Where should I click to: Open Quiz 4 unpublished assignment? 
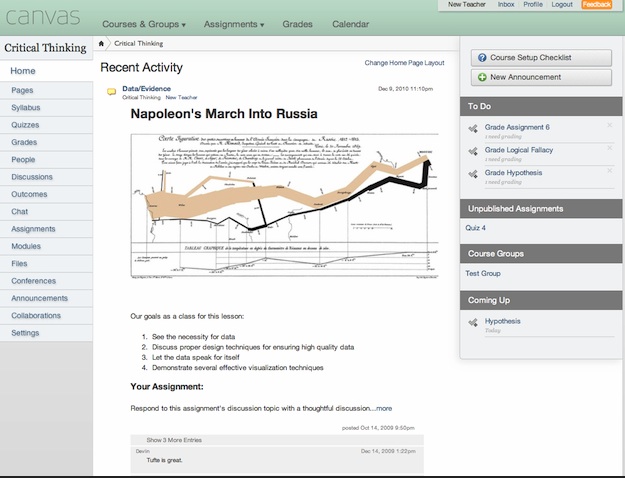(476, 228)
